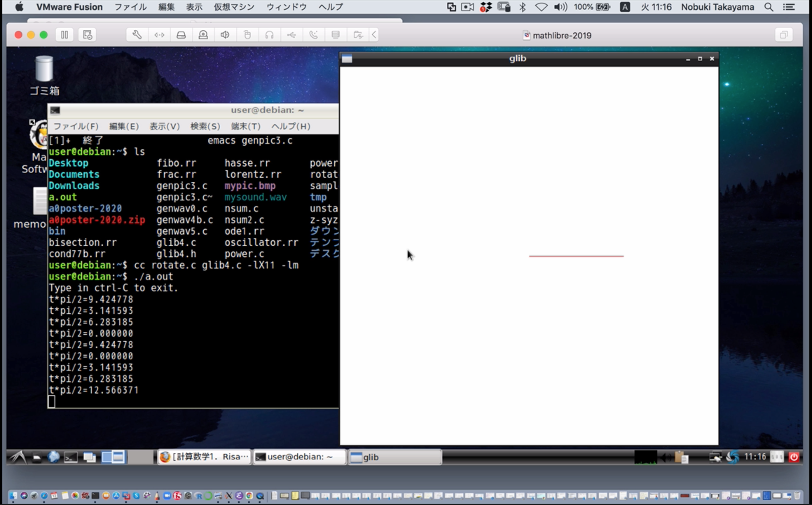Collapse device toolbar with left chevron
The width and height of the screenshot is (812, 505).
pyautogui.click(x=374, y=35)
